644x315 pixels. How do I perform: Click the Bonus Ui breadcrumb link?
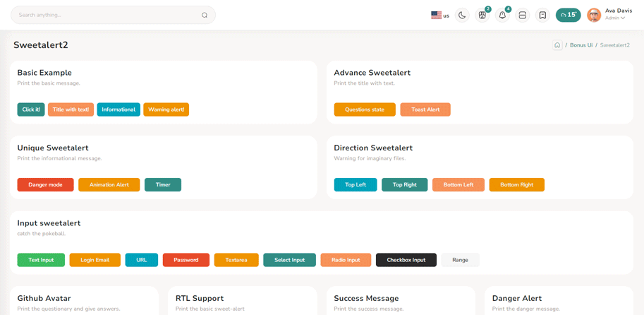(x=581, y=45)
